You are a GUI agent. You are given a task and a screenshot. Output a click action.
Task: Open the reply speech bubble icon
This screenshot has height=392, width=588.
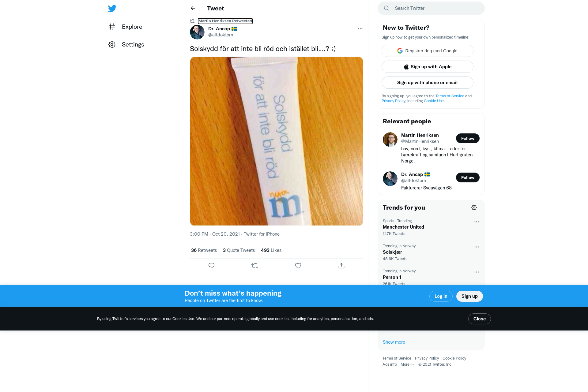click(211, 266)
